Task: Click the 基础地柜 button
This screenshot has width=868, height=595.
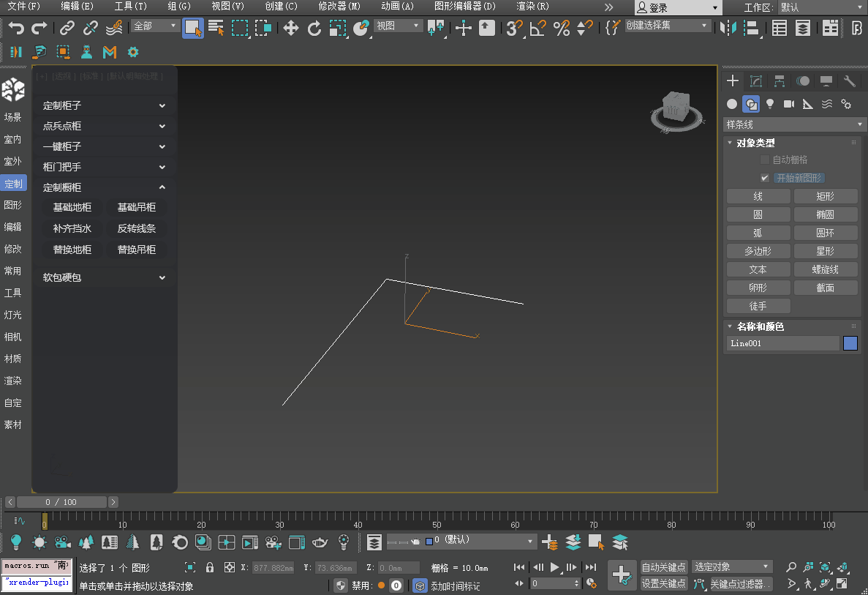Action: coord(72,207)
